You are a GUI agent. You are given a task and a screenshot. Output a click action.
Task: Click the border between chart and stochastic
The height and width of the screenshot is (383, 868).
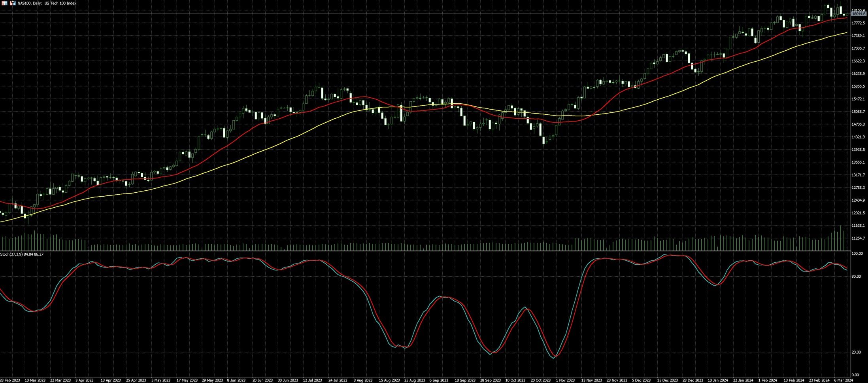(x=395, y=251)
